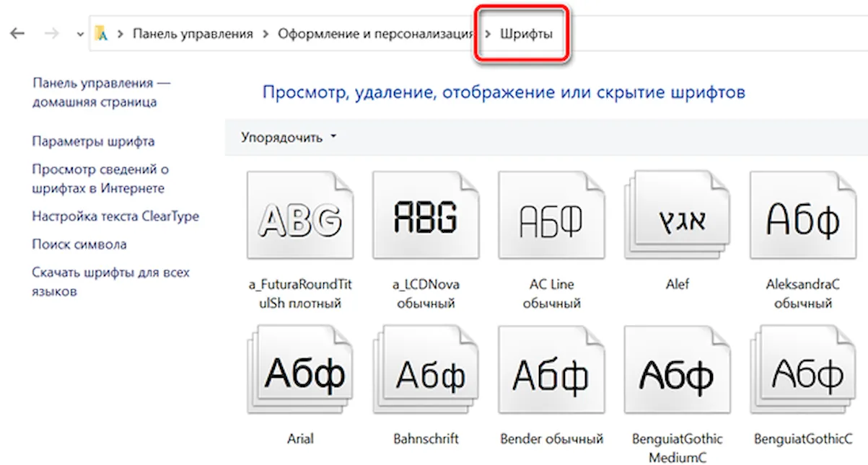The image size is (868, 465).
Task: Click Панель управления breadcrumb in address bar
Action: pyautogui.click(x=193, y=34)
